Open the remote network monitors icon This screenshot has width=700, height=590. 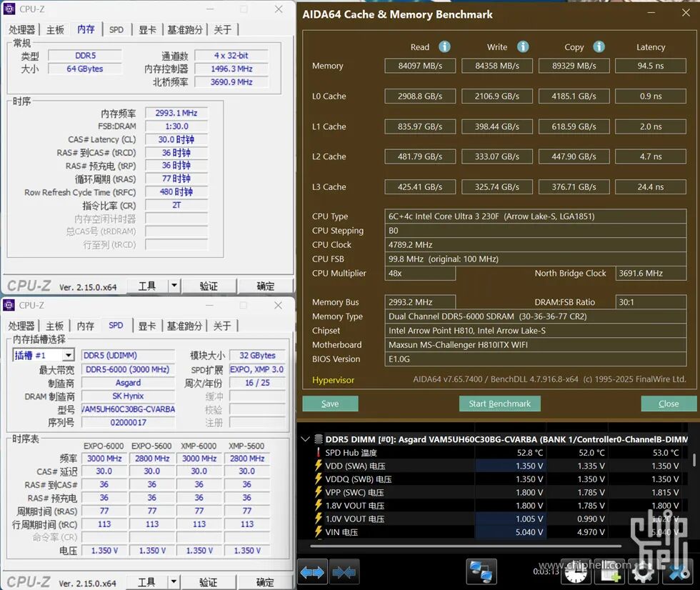pos(481,571)
